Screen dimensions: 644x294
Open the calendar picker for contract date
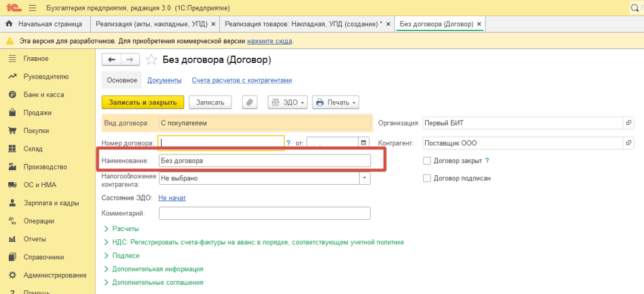[364, 143]
